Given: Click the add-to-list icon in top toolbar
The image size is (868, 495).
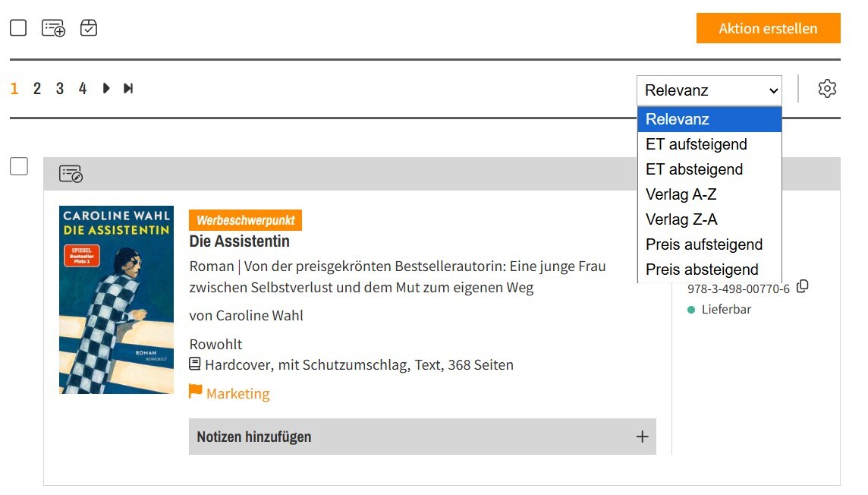Looking at the screenshot, I should tap(53, 28).
